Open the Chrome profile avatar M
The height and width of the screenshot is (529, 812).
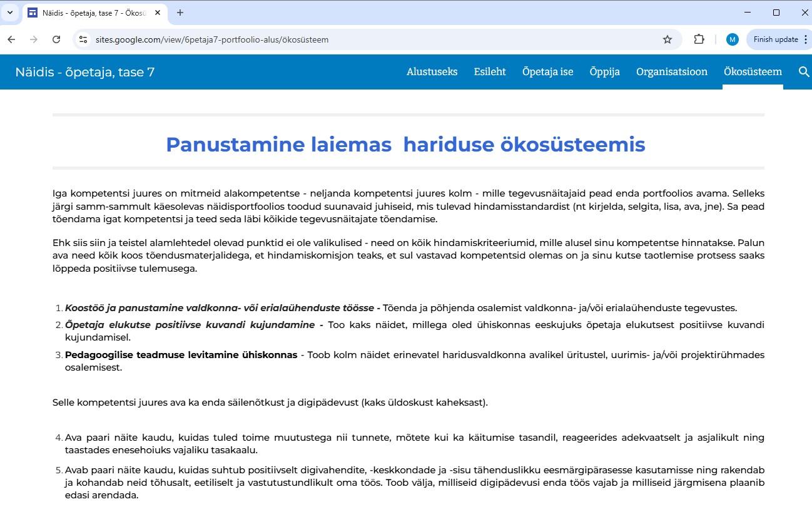[732, 39]
